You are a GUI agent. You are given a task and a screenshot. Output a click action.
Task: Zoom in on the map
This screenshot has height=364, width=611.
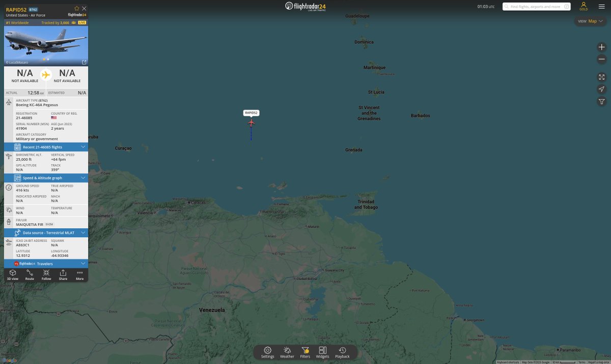(601, 47)
